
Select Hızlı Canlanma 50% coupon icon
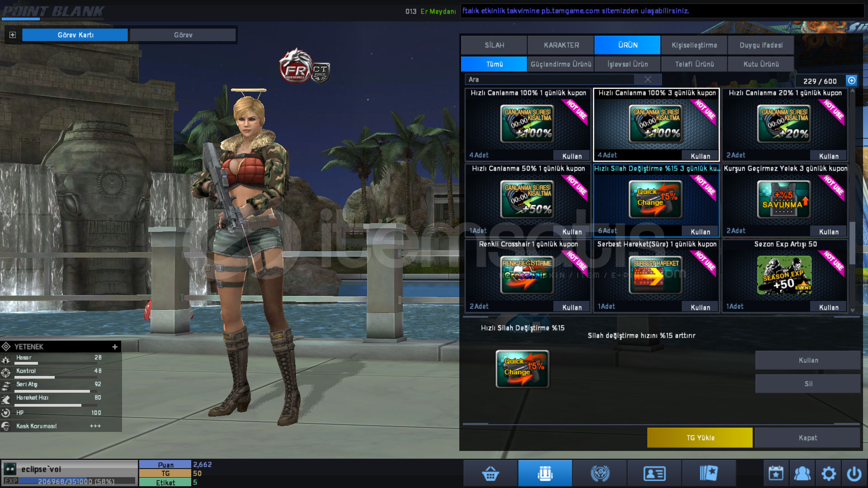click(527, 199)
